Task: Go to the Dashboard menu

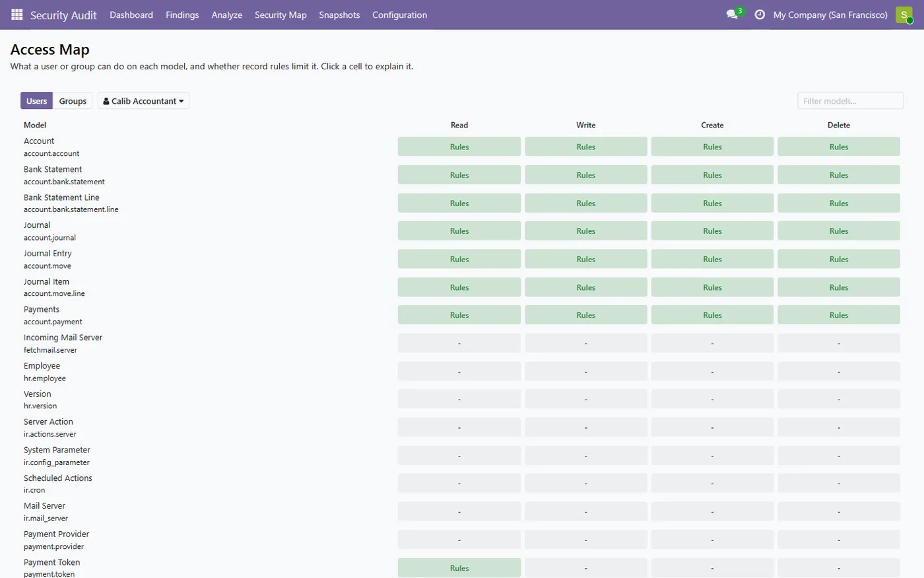Action: point(131,15)
